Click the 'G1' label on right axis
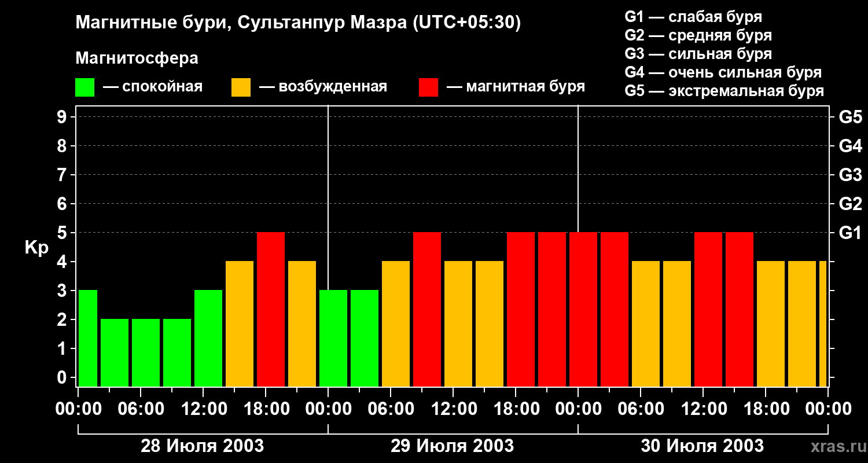The image size is (868, 463). click(x=850, y=233)
